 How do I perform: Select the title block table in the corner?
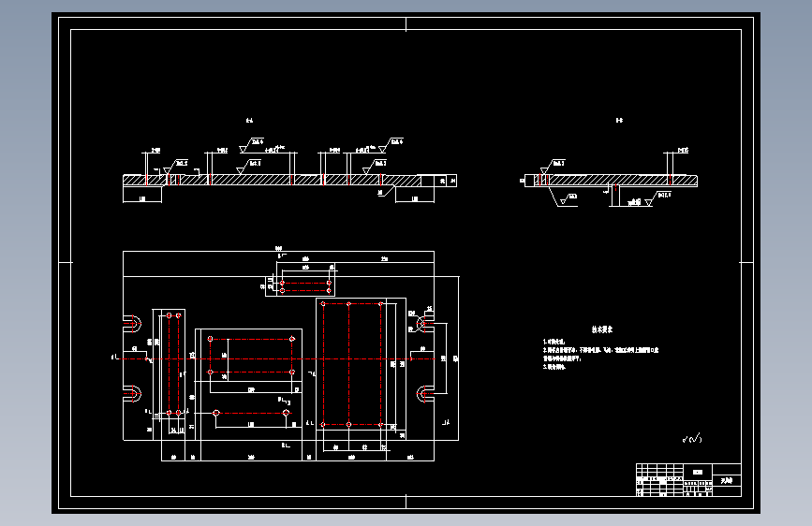688,480
